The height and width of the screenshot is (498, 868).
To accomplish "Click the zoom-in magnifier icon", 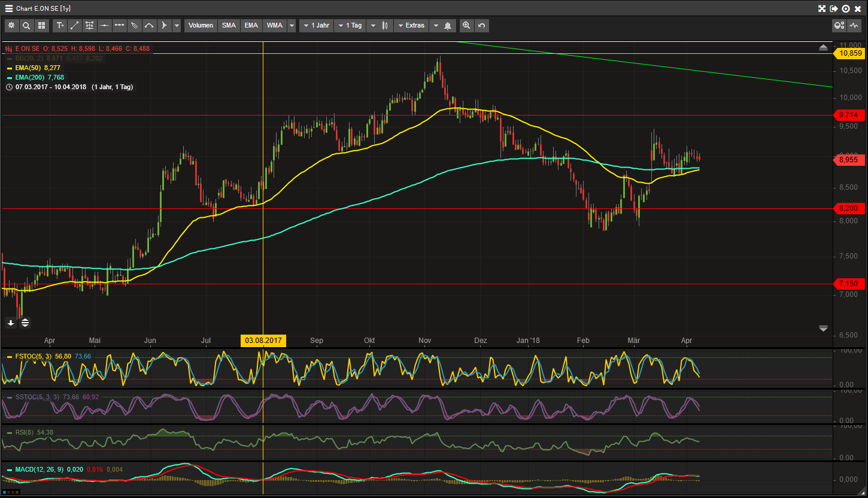I will 466,26.
